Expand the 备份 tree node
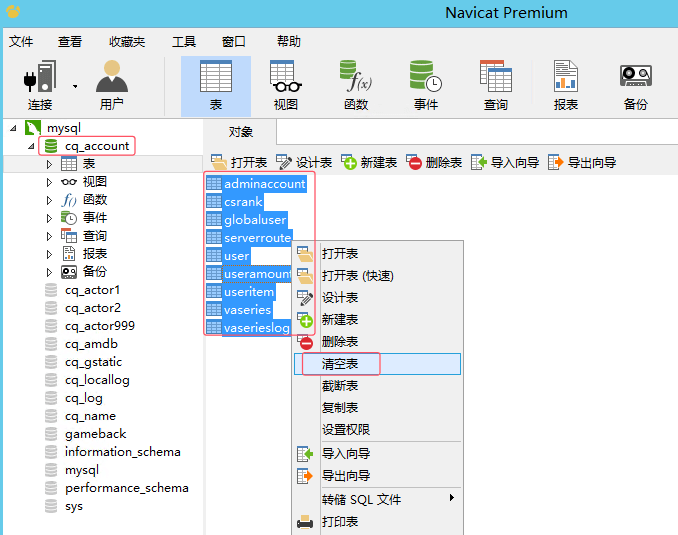The width and height of the screenshot is (678, 535). (x=49, y=272)
